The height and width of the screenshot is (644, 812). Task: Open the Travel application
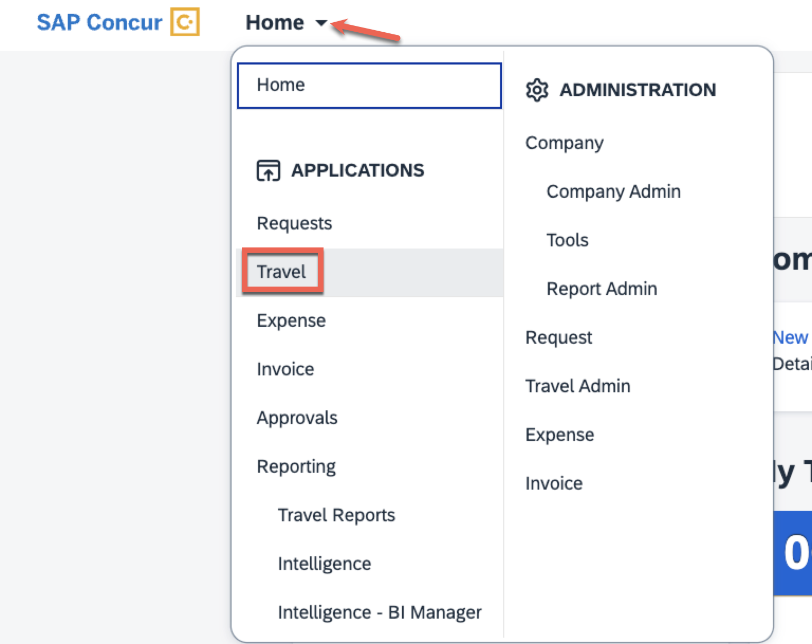281,272
